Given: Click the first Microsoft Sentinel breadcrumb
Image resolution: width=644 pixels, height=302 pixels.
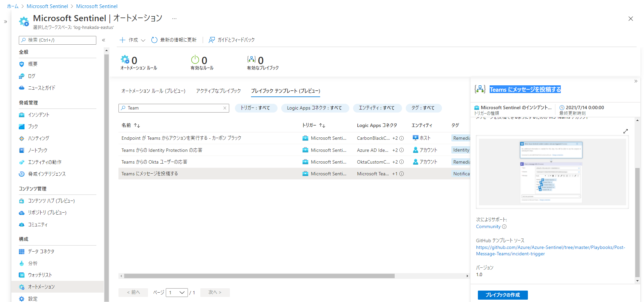Looking at the screenshot, I should [x=47, y=6].
